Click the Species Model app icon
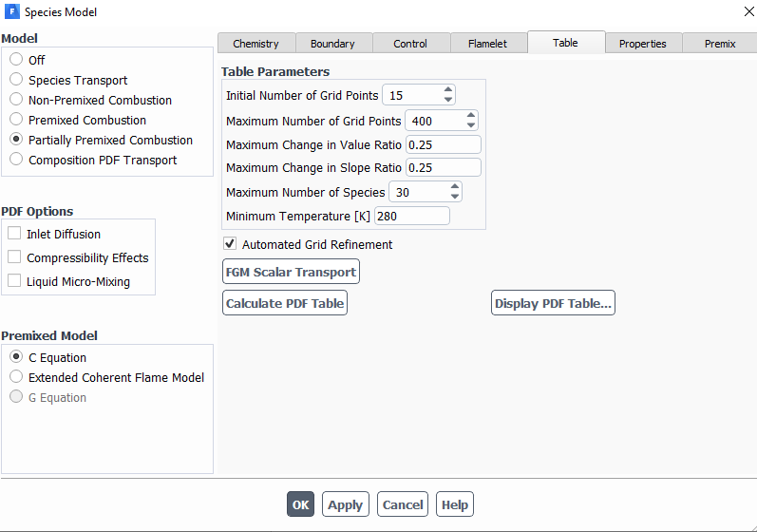Viewport: 757px width, 532px height. tap(13, 12)
